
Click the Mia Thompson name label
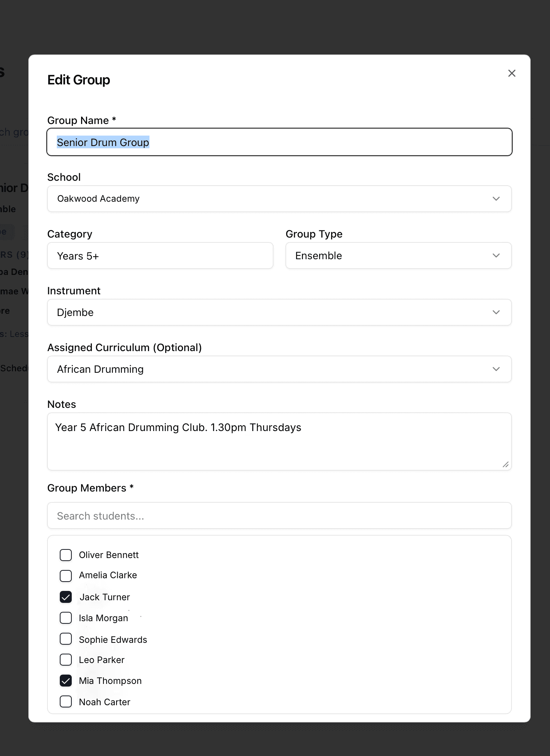click(110, 681)
